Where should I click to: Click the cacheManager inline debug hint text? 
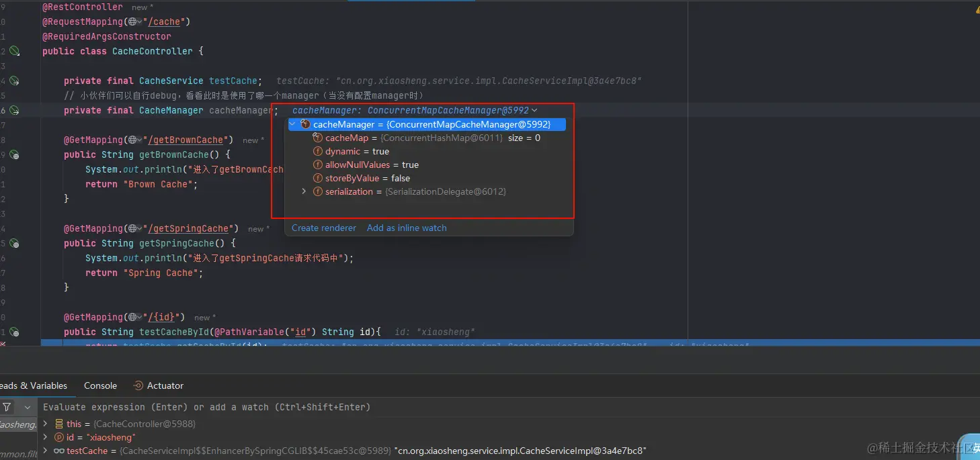[x=410, y=110]
